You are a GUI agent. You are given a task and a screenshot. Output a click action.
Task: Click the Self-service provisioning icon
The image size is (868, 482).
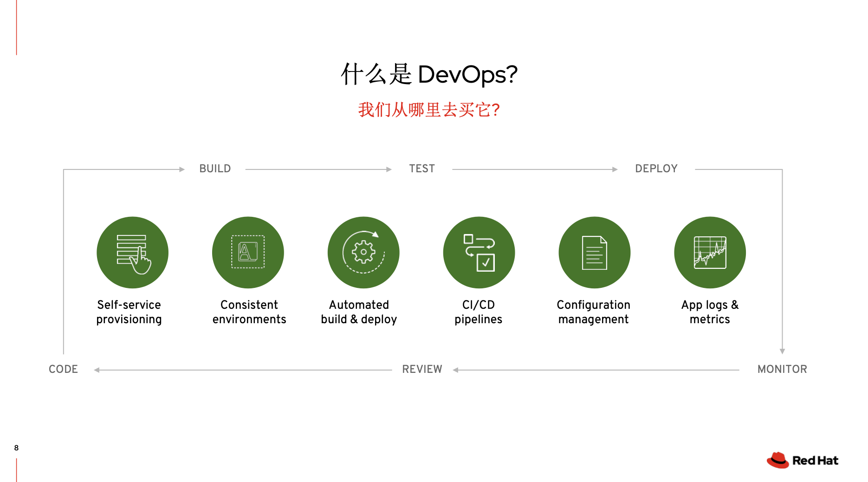coord(132,252)
